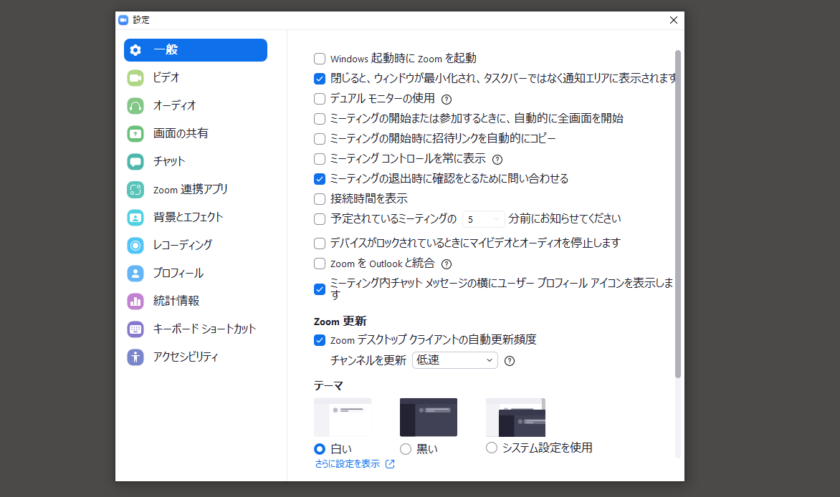Viewport: 840px width, 497px height.
Task: Select the 一般 settings tab
Action: click(x=196, y=50)
